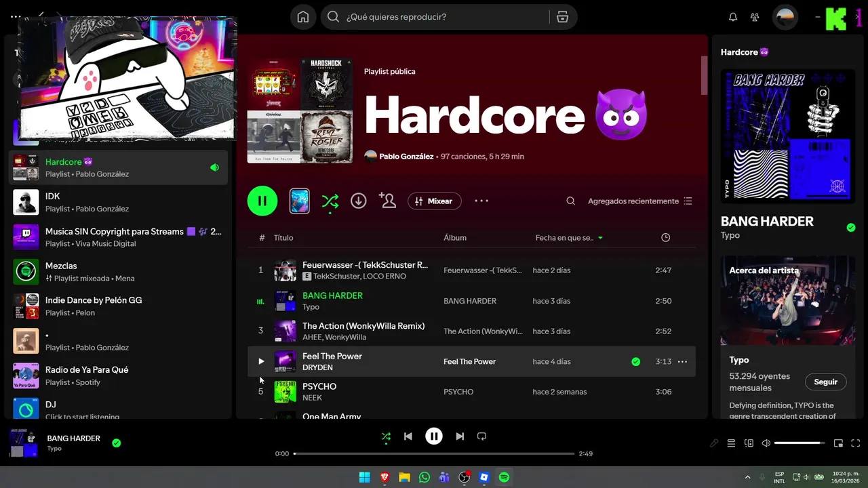868x488 pixels.
Task: Open Pablo González profile link
Action: coord(406,157)
